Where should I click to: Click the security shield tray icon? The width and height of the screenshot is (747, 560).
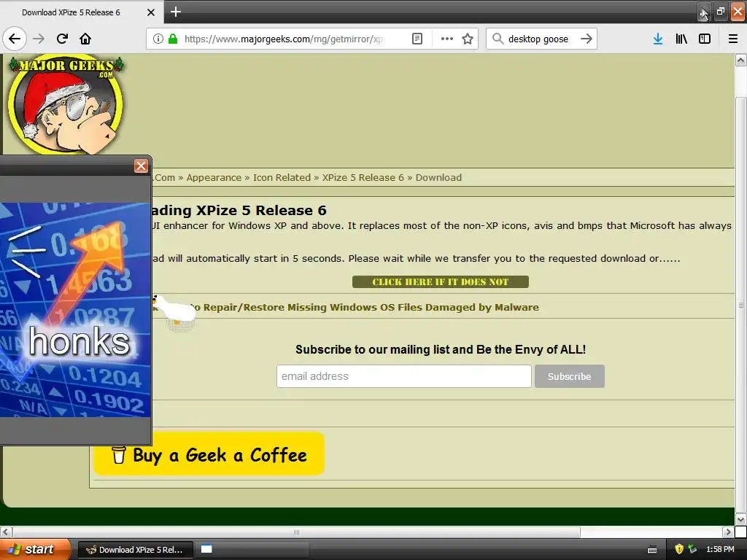(679, 550)
